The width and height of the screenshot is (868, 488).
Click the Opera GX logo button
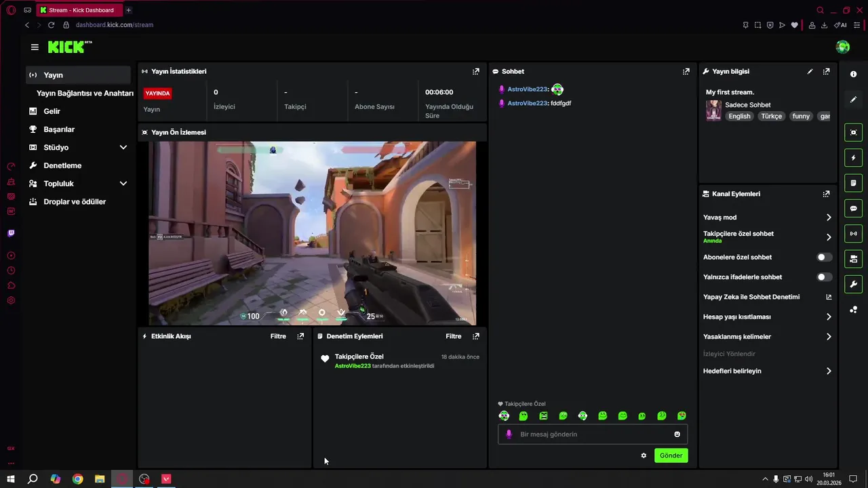coord(11,10)
